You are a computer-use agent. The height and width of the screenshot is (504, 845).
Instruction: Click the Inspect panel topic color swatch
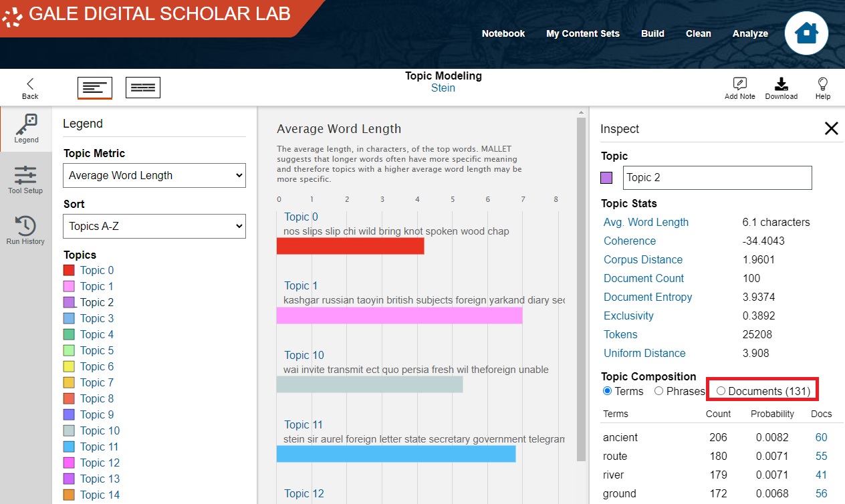[606, 178]
